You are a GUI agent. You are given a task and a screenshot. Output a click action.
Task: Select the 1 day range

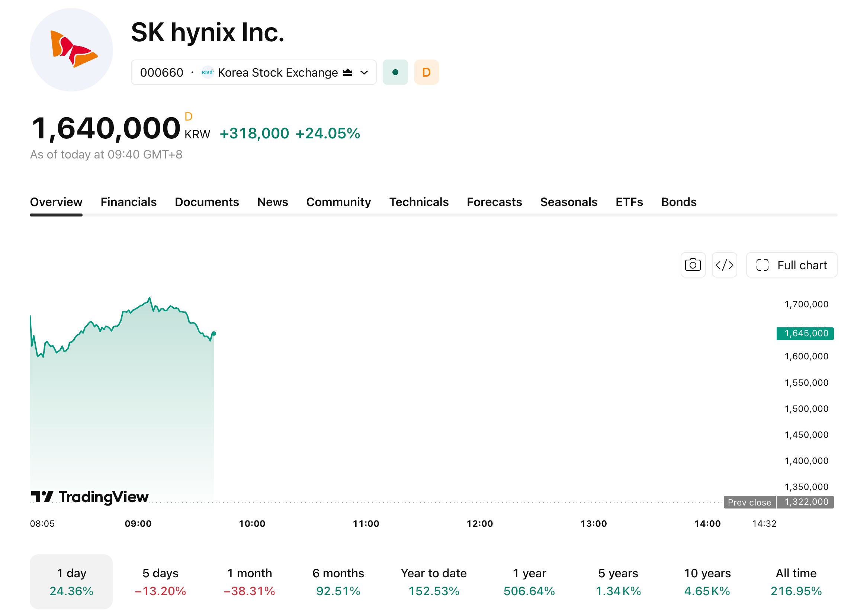click(x=71, y=581)
